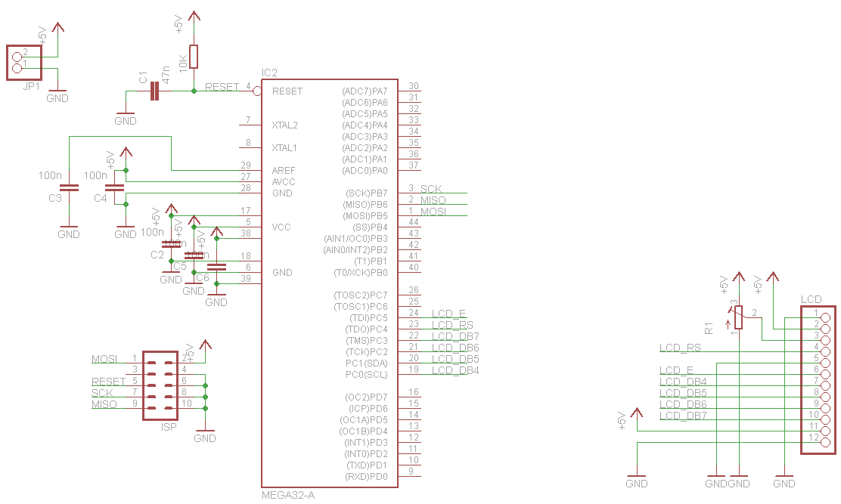The image size is (841, 504).
Task: Click the (SS)PB4 pin label
Action: coord(370,227)
